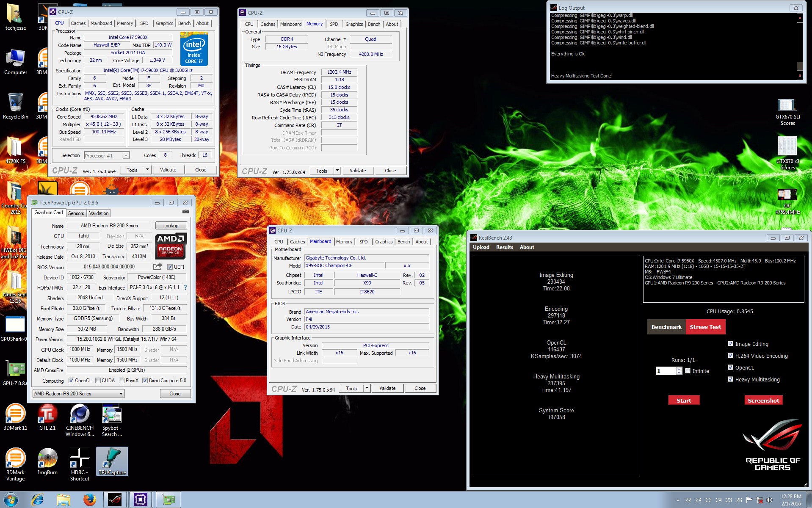Open the GTX670 SLI Scores file
Viewport: 812px width, 508px height.
pyautogui.click(x=787, y=111)
